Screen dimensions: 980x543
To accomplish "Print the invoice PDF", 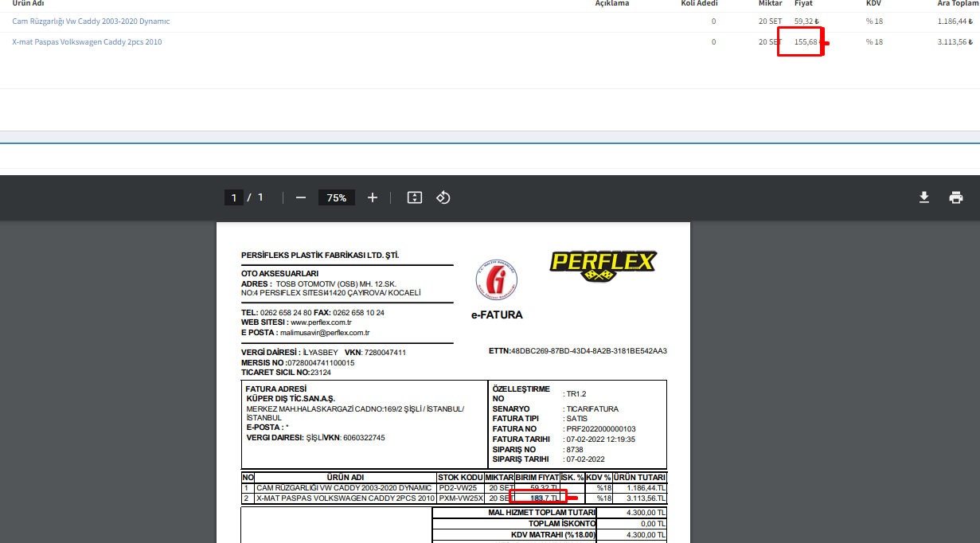I will [x=956, y=197].
